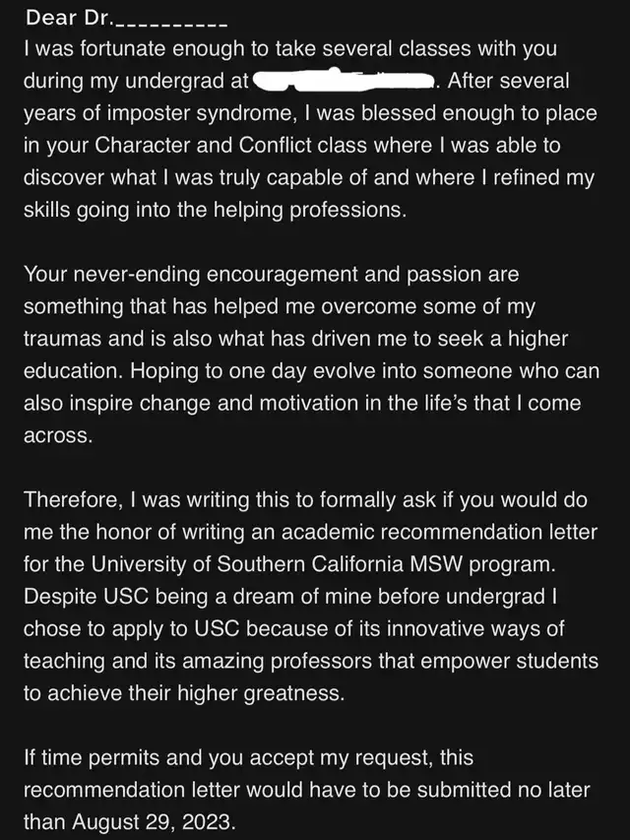Click the white redacted school name
Viewport: 630px width, 840px height.
pos(343,80)
